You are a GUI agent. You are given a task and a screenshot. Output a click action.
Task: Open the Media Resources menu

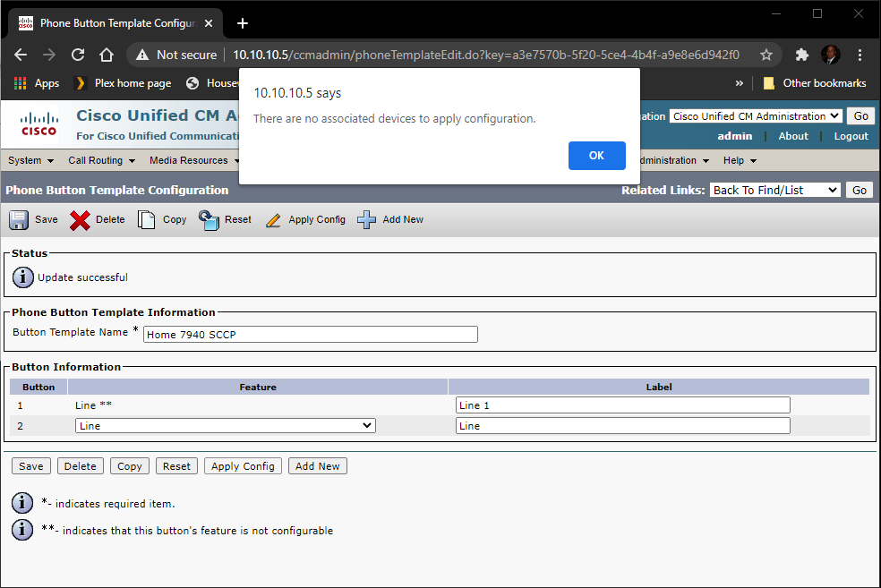tap(194, 160)
